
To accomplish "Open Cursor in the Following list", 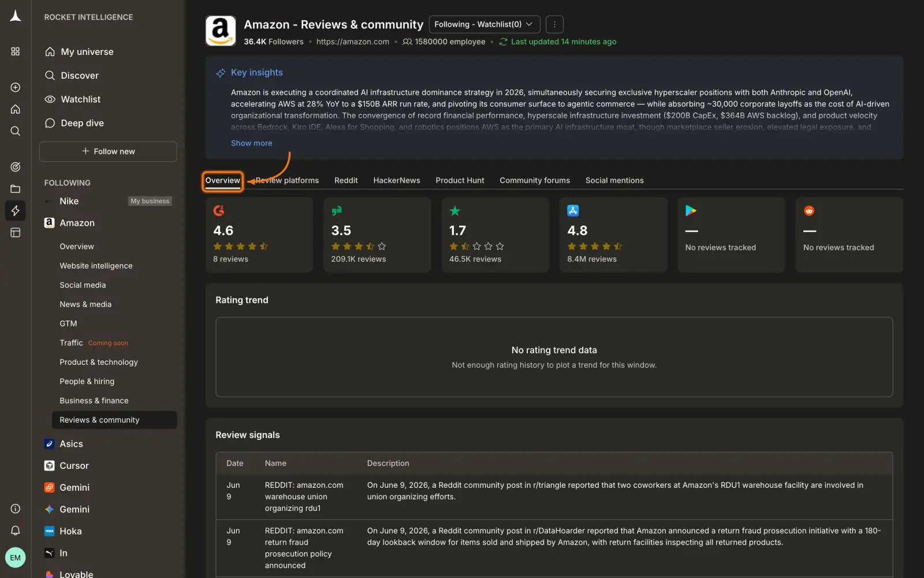I will click(74, 466).
